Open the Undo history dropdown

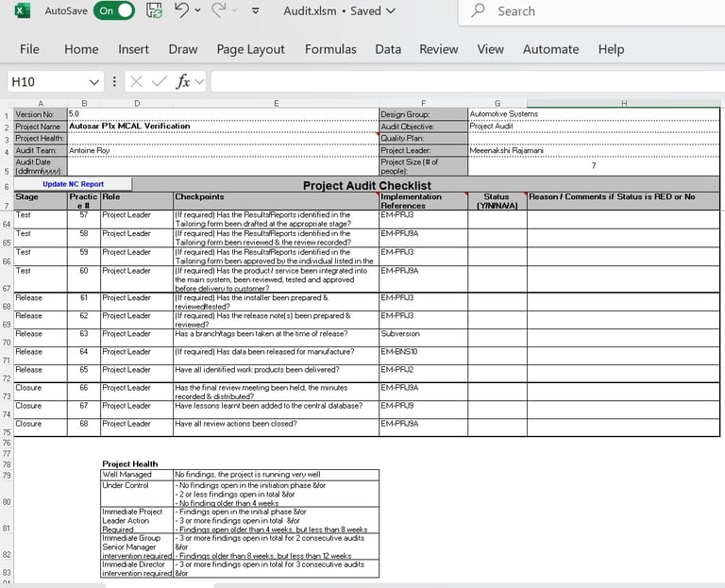[198, 10]
